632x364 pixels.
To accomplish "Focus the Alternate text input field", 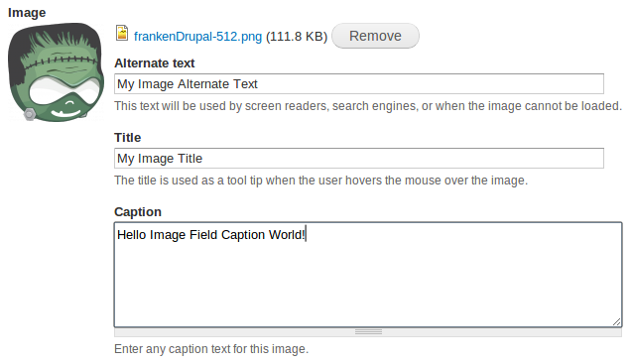I will click(x=359, y=84).
